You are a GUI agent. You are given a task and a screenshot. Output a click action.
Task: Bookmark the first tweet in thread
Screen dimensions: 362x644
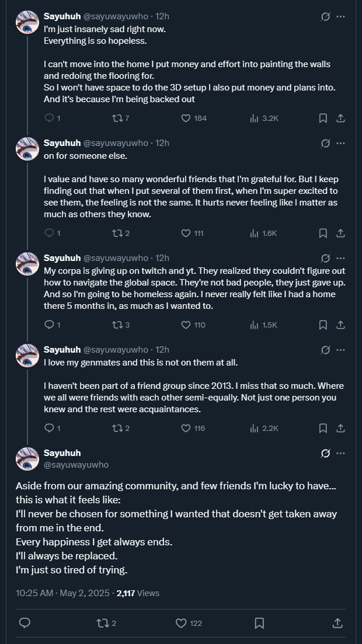[x=323, y=118]
